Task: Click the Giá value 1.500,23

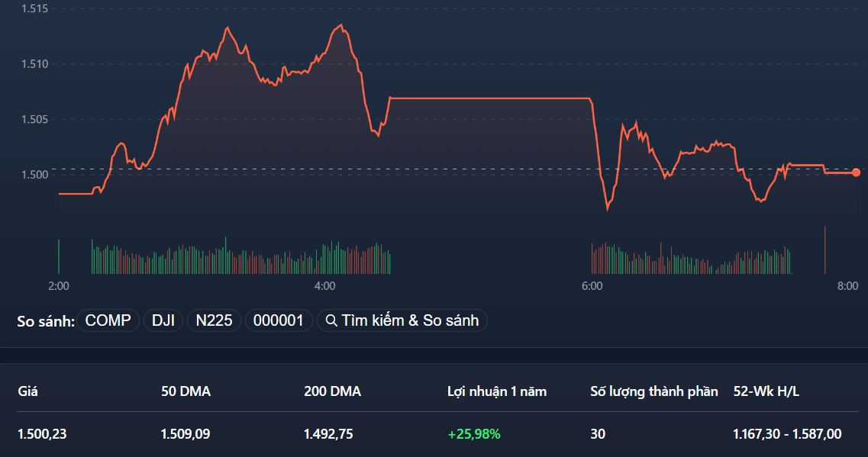Action: pos(42,433)
